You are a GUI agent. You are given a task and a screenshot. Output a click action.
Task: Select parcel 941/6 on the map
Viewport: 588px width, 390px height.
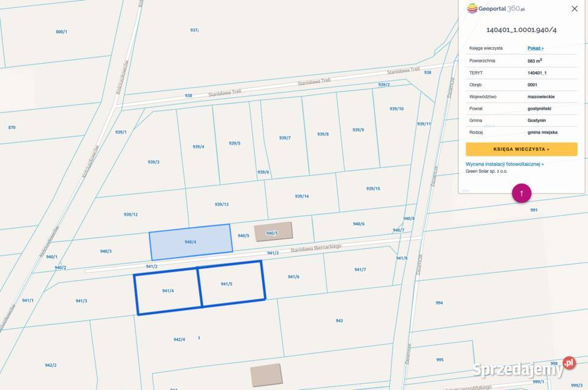coord(294,277)
